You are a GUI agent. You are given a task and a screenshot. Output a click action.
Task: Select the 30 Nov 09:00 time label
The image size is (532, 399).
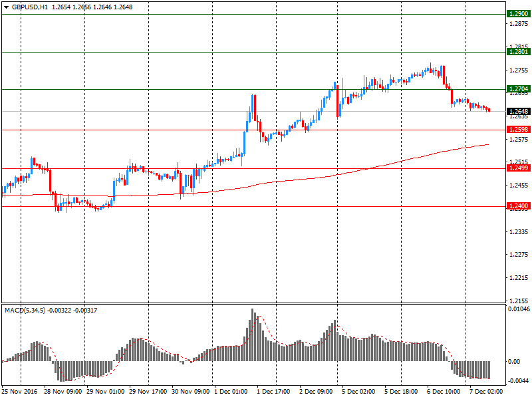coord(191,392)
